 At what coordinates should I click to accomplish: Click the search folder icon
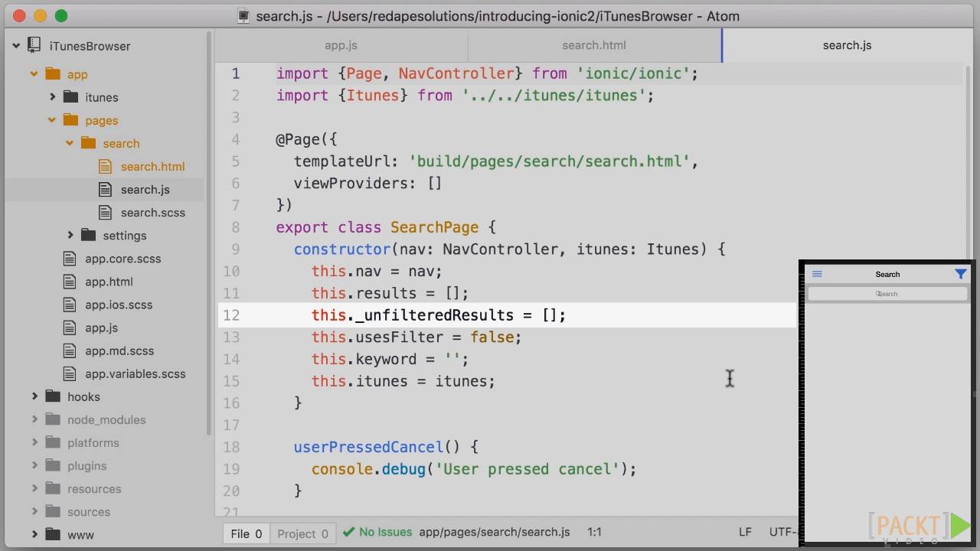[x=89, y=143]
